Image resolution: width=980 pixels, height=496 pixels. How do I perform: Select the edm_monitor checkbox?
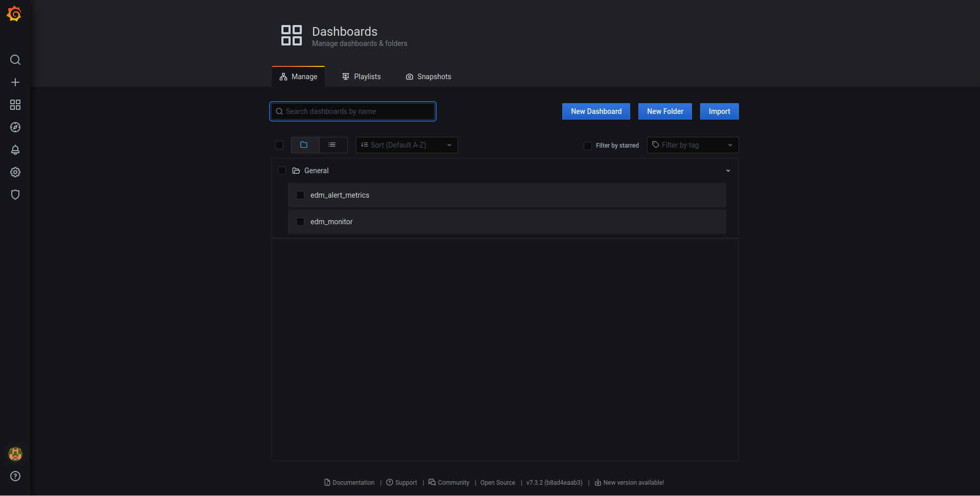300,222
